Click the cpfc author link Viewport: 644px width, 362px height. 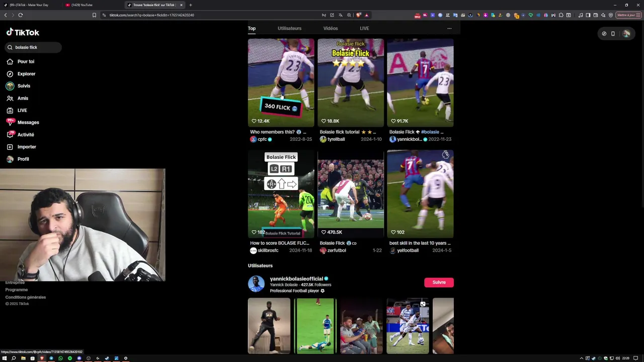pos(262,139)
